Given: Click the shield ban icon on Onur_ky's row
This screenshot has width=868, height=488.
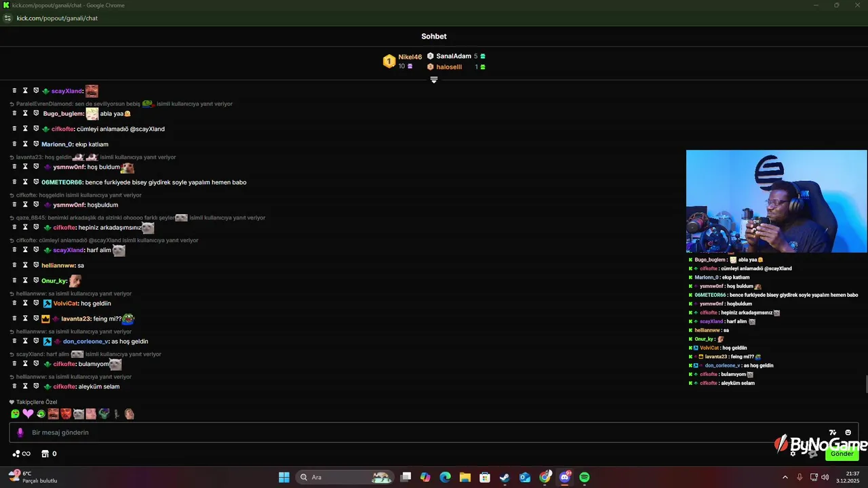Looking at the screenshot, I should pos(36,280).
